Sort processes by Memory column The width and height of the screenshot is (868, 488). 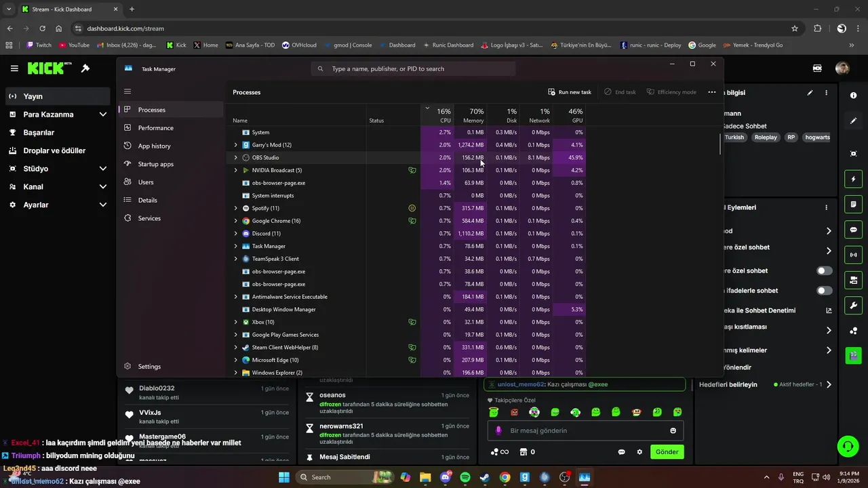(x=471, y=115)
